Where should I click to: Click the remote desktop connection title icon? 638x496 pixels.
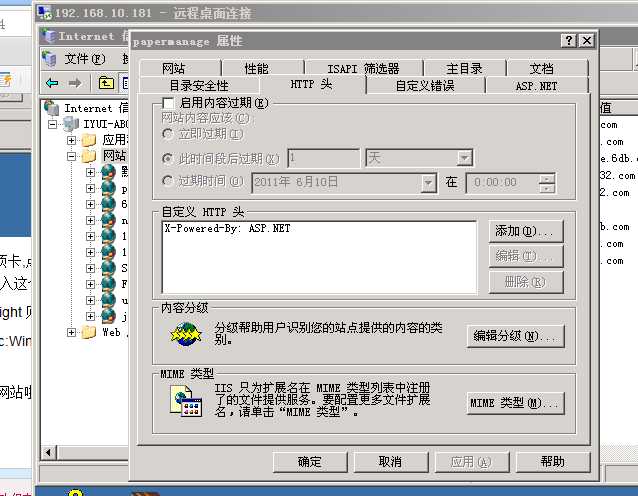point(45,13)
